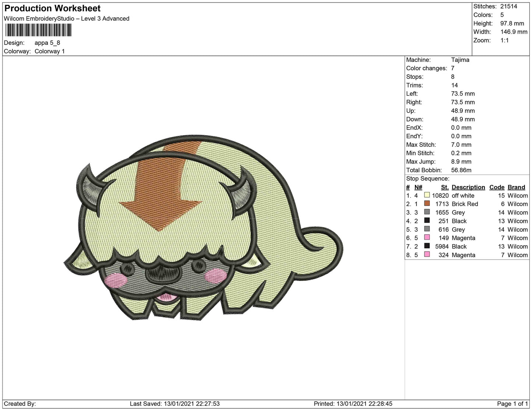Viewport: 532px width, 409px height.
Task: Click the Description column header
Action: pyautogui.click(x=468, y=187)
